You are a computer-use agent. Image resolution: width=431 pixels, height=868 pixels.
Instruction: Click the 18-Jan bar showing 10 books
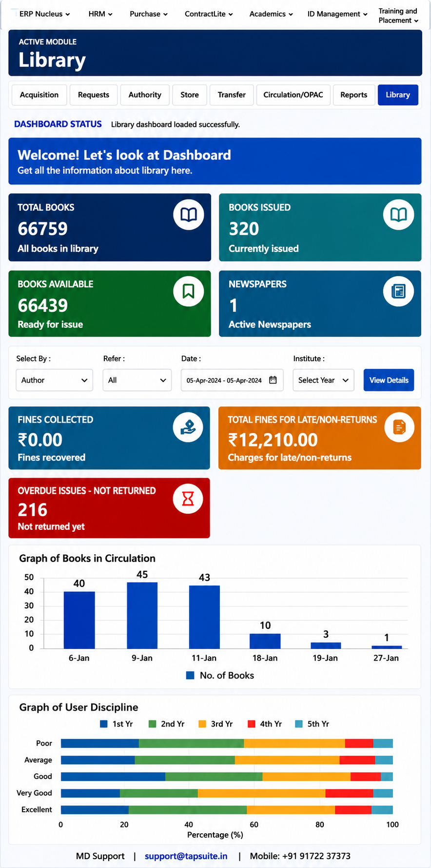(x=265, y=641)
